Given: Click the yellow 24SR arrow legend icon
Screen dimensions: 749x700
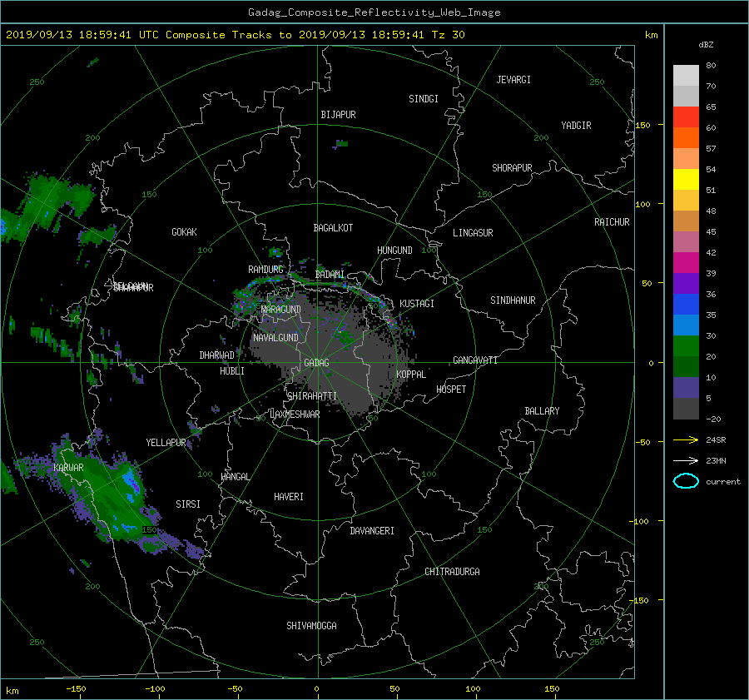Looking at the screenshot, I should coord(686,440).
